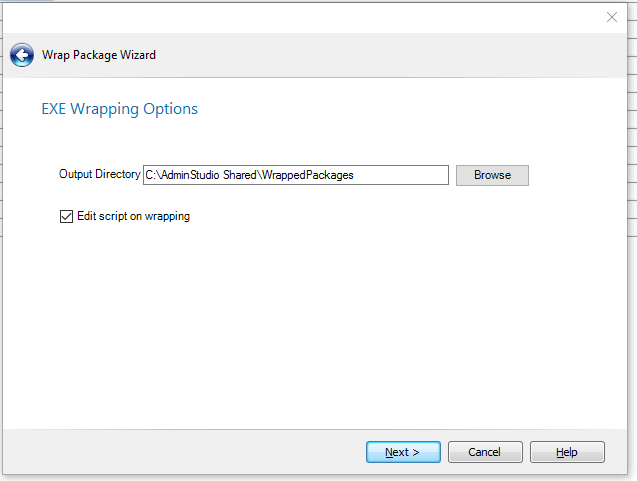Viewport: 637px width, 481px height.
Task: Click the empty header area right of the title
Action: click(400, 55)
